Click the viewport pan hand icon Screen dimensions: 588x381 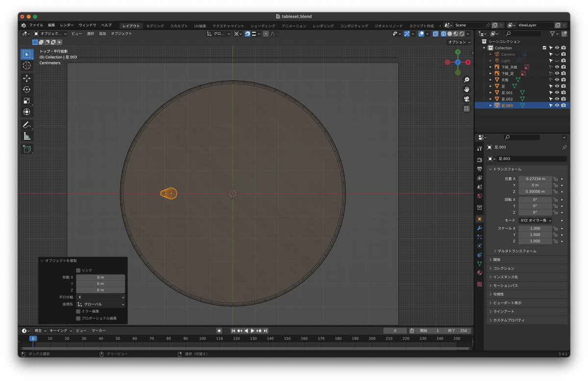pyautogui.click(x=466, y=89)
